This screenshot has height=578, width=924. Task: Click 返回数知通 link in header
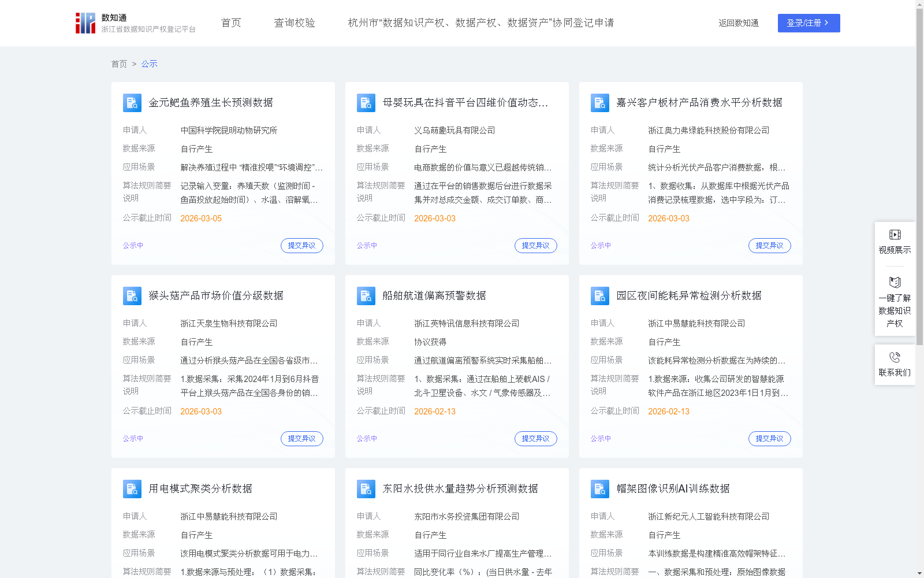[x=739, y=23]
